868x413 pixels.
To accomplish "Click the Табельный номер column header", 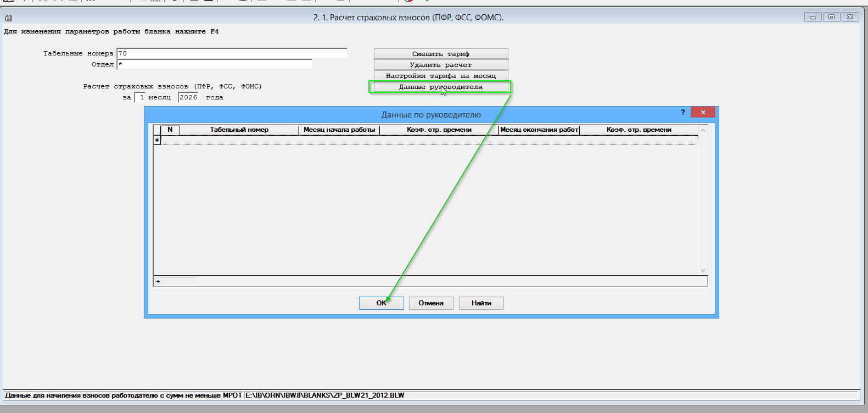I will coord(239,130).
